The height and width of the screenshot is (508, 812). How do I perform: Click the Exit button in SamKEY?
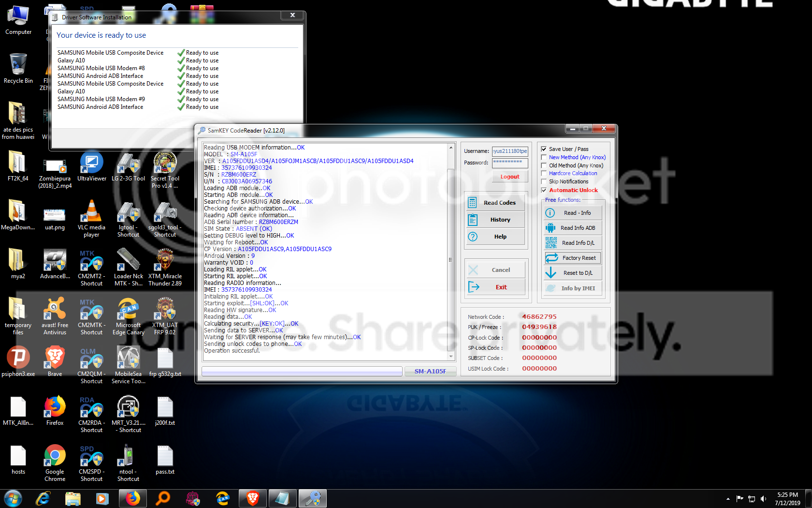click(495, 287)
